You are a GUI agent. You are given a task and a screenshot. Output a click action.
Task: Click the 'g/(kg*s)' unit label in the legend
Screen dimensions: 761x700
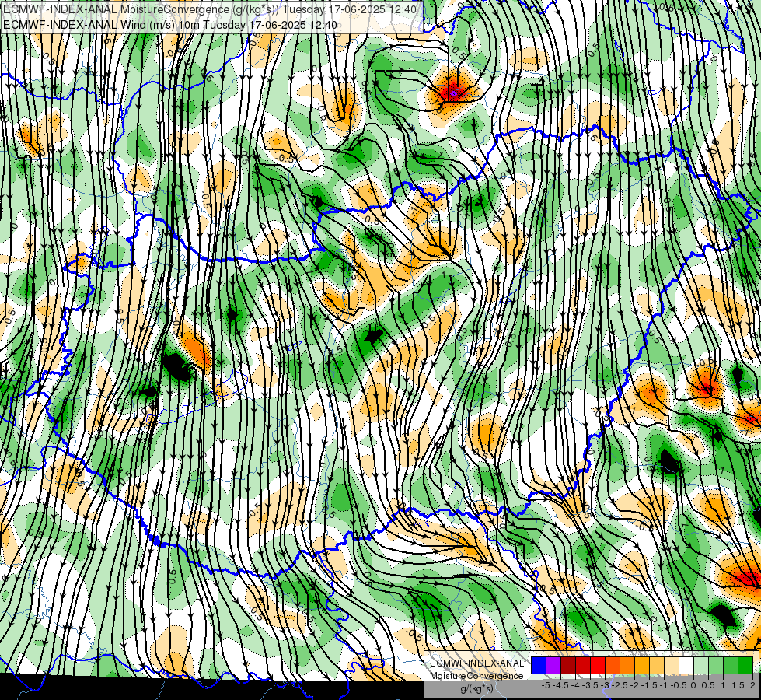tap(477, 689)
